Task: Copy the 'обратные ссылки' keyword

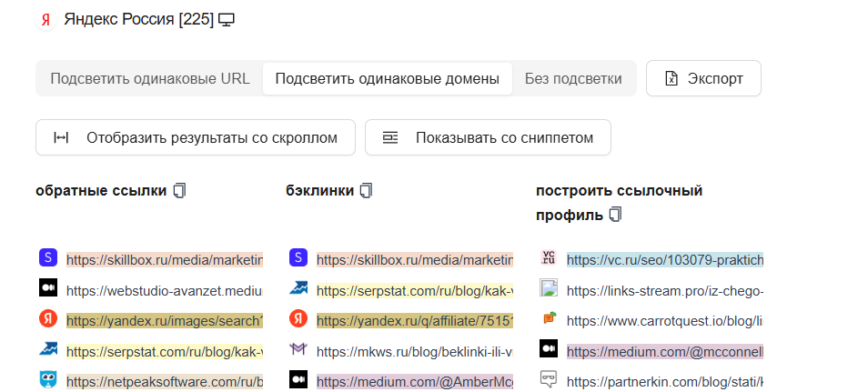Action: [179, 191]
